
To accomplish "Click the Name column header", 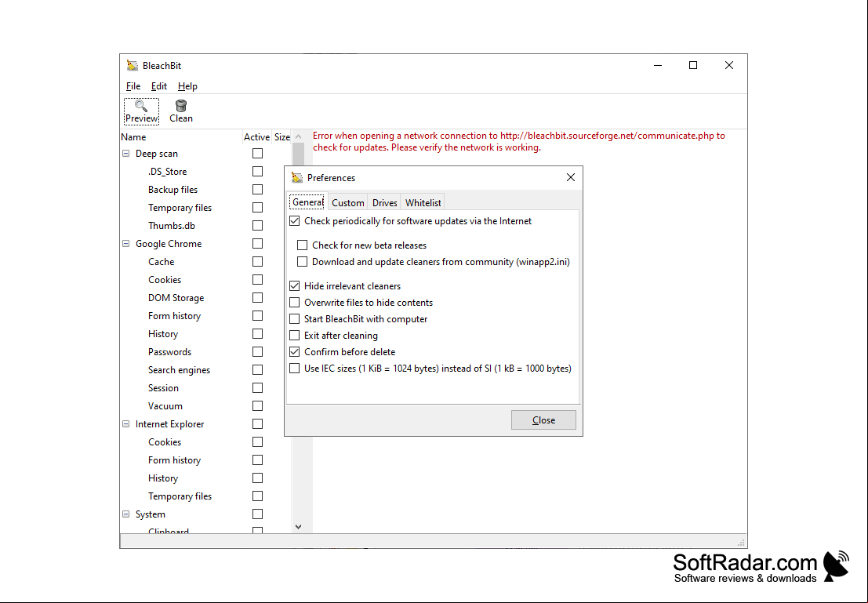I will pyautogui.click(x=181, y=136).
